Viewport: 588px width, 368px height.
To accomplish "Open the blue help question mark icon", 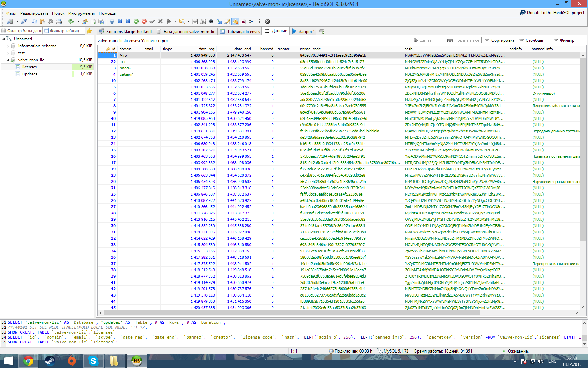I will tap(112, 21).
